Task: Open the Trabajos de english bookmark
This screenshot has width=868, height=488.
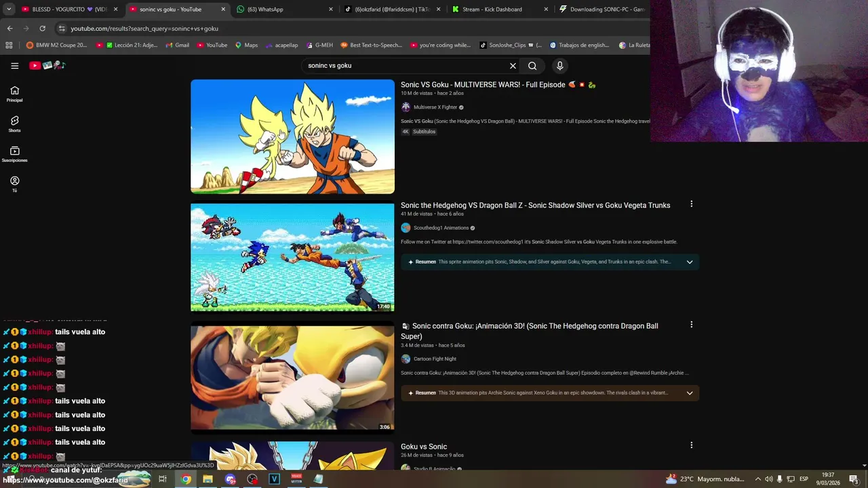Action: click(x=579, y=45)
